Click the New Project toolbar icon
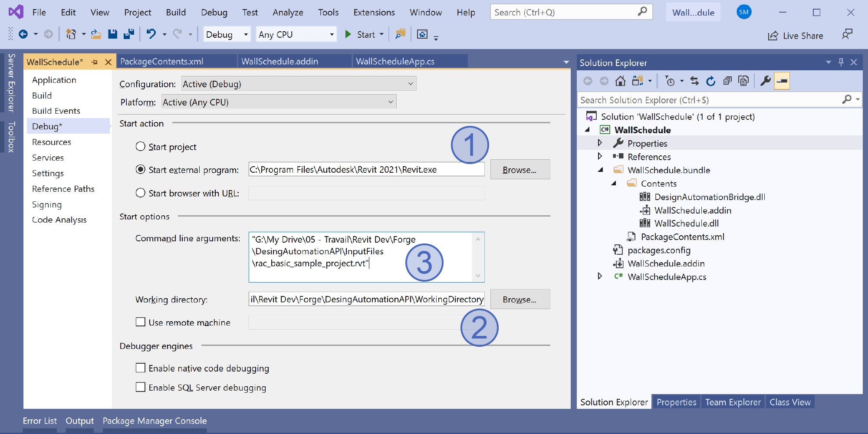The height and width of the screenshot is (434, 868). [x=71, y=34]
